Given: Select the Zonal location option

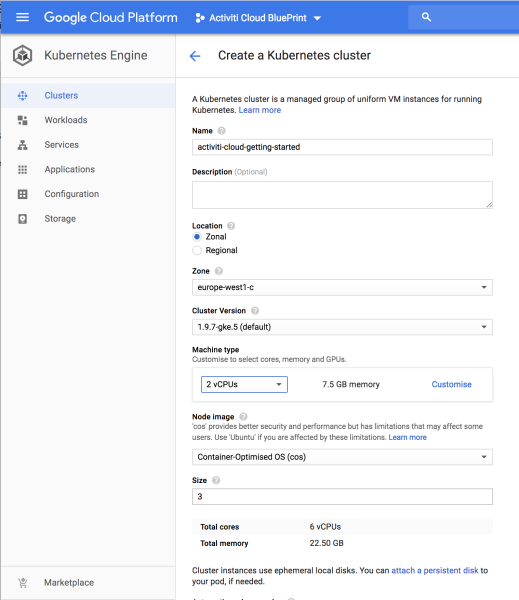Looking at the screenshot, I should [197, 237].
